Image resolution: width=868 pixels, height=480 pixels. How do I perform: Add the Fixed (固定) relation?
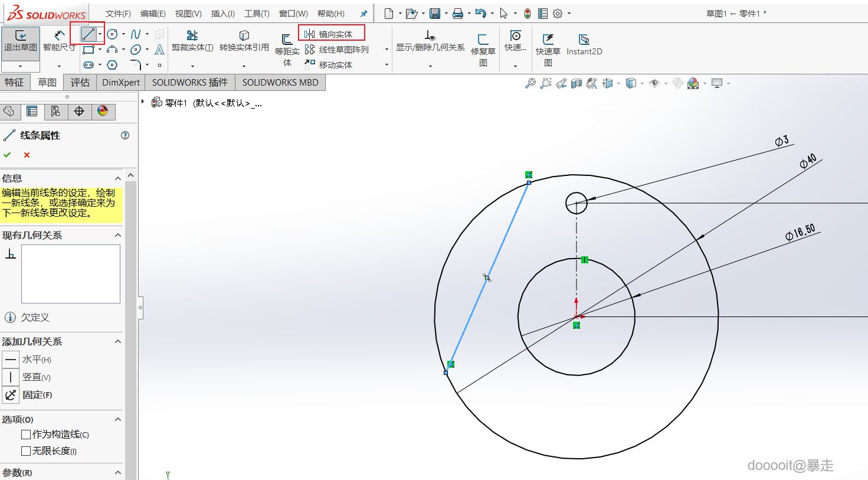11,395
